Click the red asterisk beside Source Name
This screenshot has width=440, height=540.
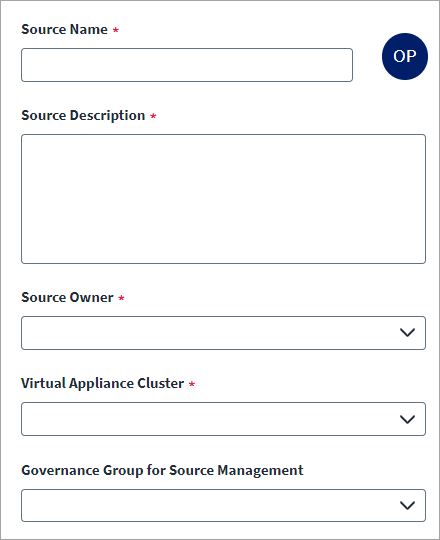[116, 30]
